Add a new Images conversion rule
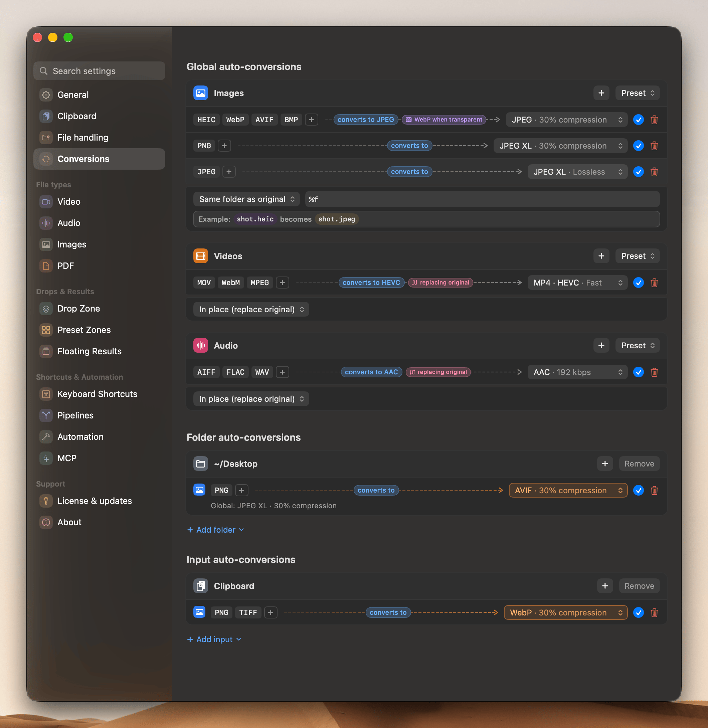 [x=601, y=93]
